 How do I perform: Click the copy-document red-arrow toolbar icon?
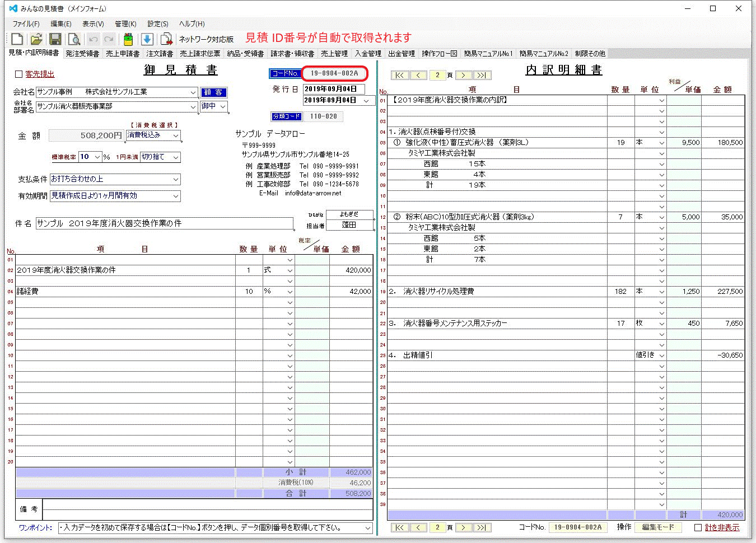click(166, 39)
